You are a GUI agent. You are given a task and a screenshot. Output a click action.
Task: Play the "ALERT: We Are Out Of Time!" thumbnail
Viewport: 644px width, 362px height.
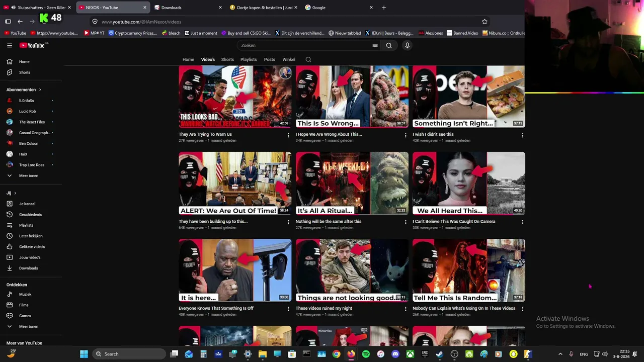tap(235, 184)
